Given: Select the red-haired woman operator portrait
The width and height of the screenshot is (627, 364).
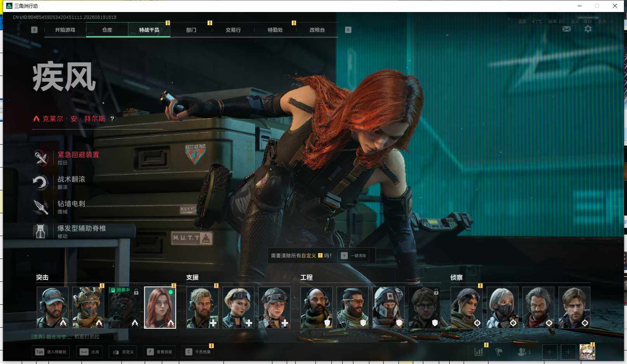Looking at the screenshot, I should tap(160, 308).
